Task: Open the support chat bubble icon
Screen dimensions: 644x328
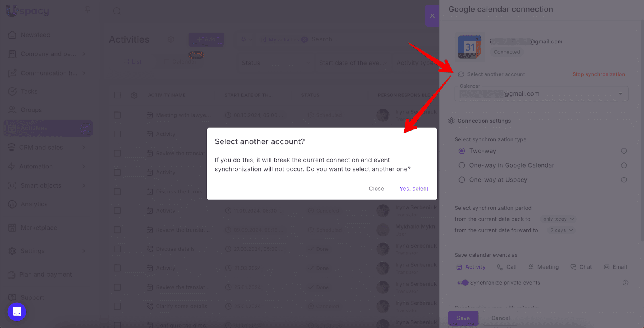Action: [x=17, y=312]
